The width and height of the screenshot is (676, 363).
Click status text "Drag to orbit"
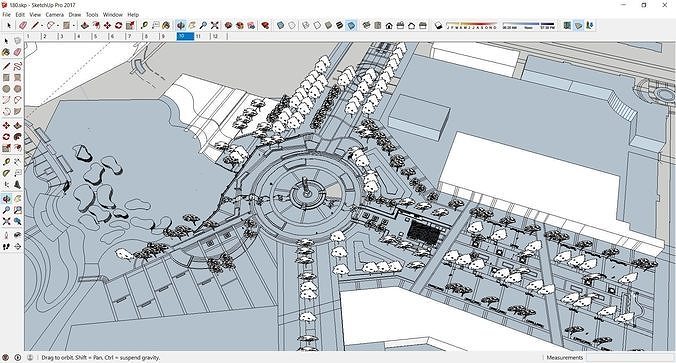(x=57, y=357)
